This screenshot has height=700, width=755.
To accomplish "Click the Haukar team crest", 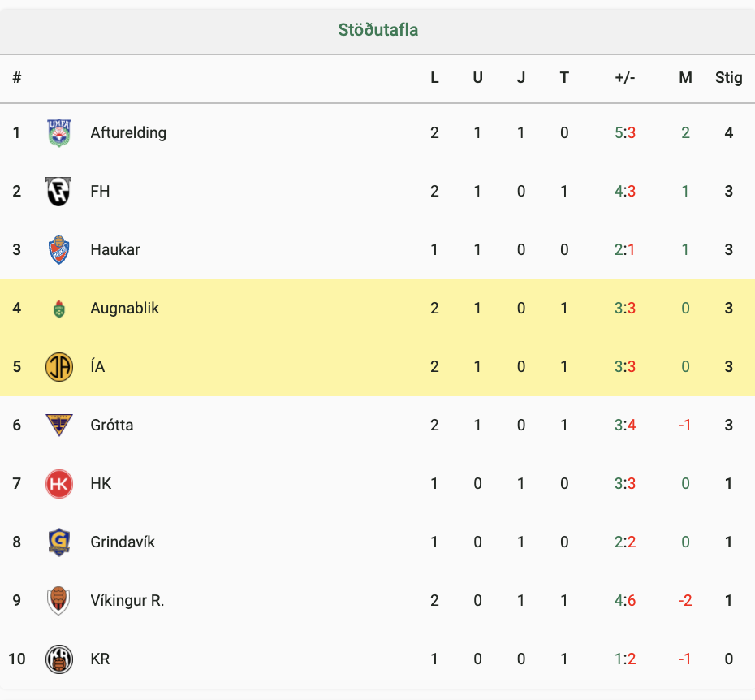I will coord(59,249).
